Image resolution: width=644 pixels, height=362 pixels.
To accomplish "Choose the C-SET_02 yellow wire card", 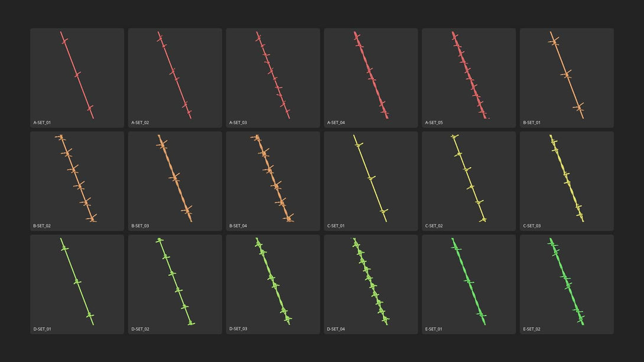I will tap(469, 181).
